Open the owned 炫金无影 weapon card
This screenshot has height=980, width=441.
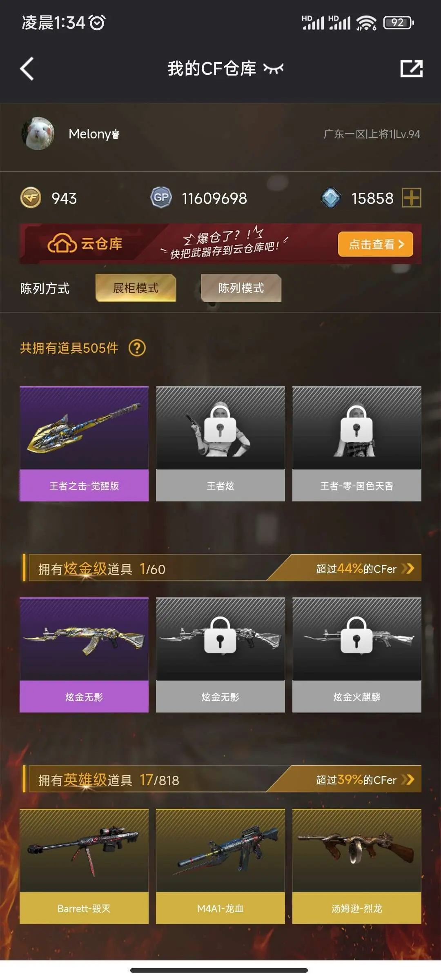point(84,655)
